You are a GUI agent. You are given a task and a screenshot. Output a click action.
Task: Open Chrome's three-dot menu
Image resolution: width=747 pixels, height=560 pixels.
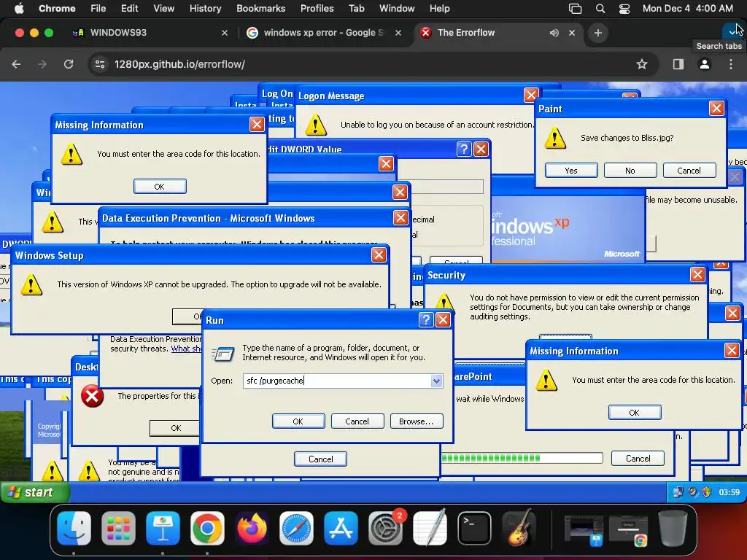731,64
